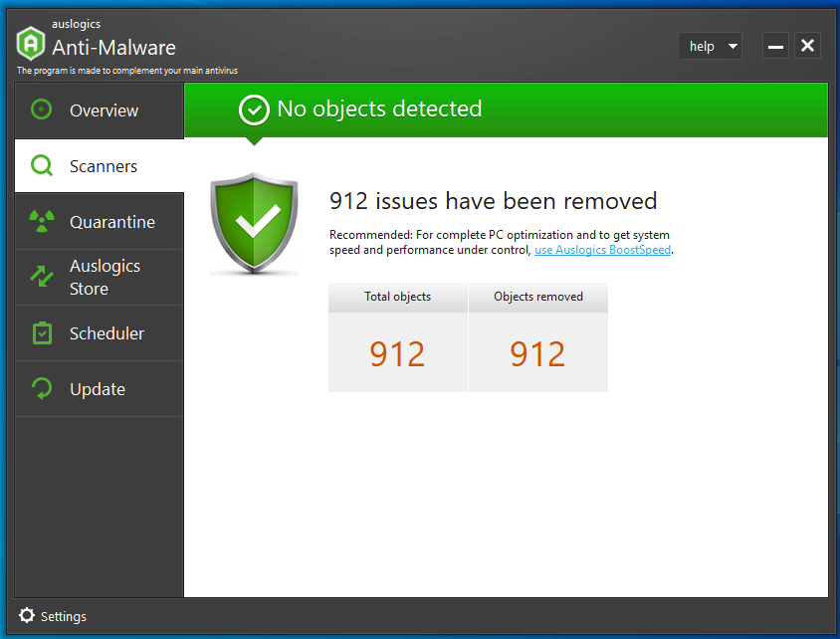The height and width of the screenshot is (639, 840).
Task: Click the circled checkmark in the banner
Action: coord(254,109)
